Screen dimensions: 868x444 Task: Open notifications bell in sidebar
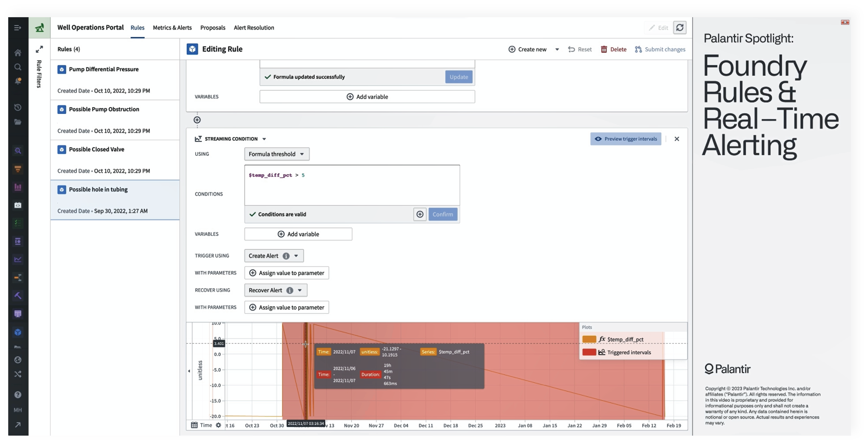tap(18, 81)
